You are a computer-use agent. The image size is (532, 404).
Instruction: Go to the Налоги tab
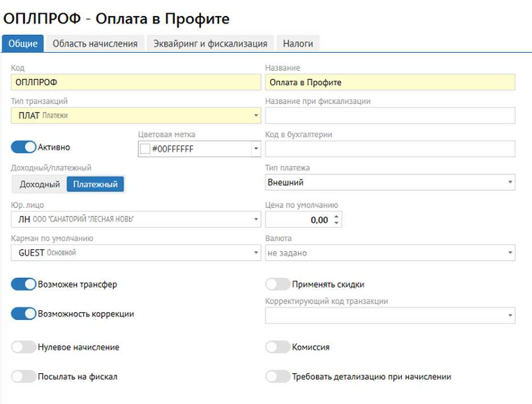(298, 43)
